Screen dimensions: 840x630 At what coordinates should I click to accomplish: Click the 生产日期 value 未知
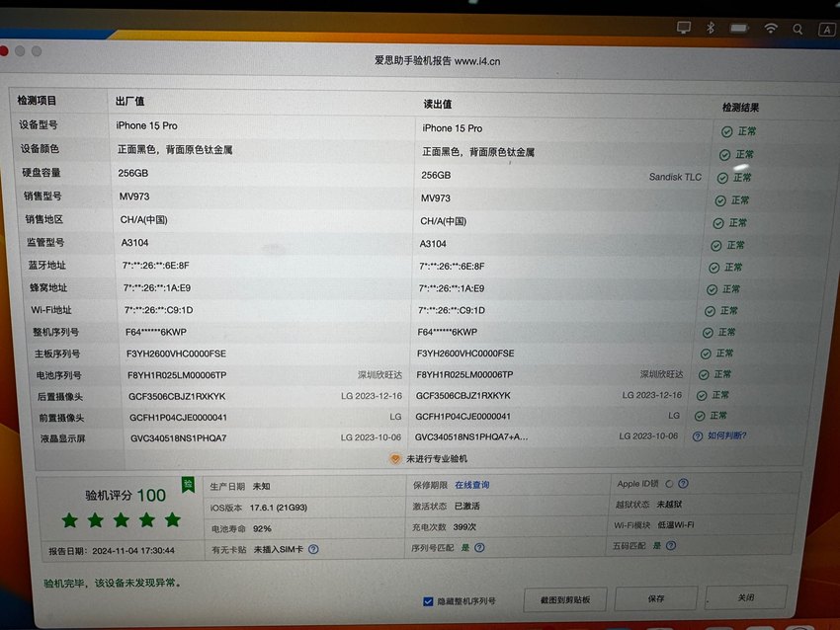point(262,486)
